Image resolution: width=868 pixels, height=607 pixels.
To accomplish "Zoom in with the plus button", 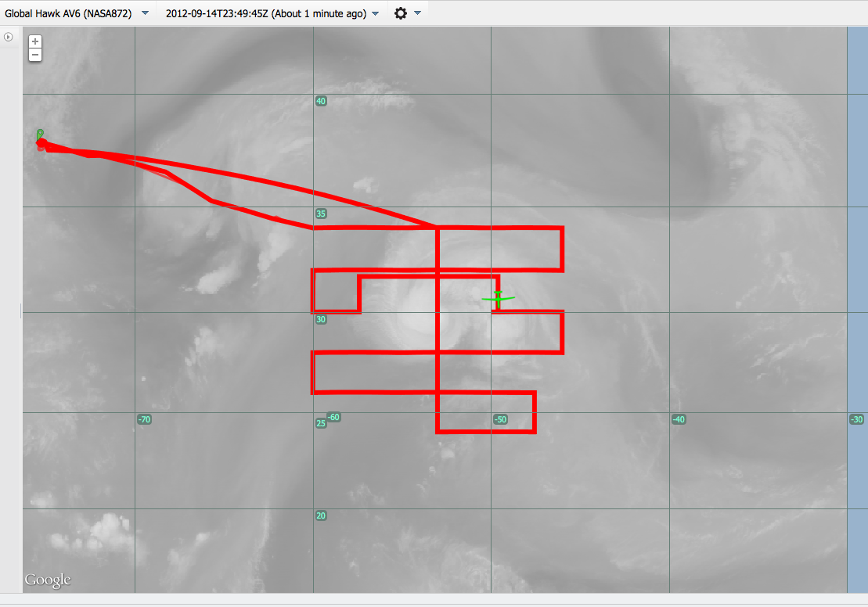I will click(35, 41).
